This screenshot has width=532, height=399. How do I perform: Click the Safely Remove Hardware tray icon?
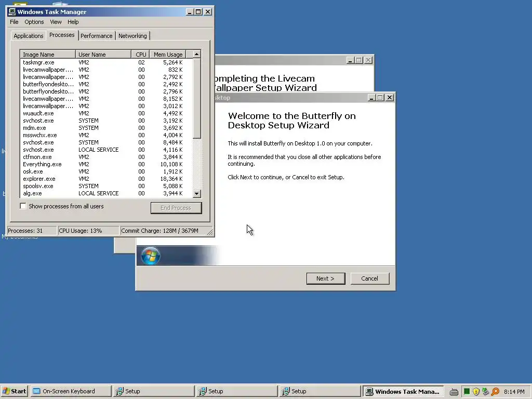[486, 392]
